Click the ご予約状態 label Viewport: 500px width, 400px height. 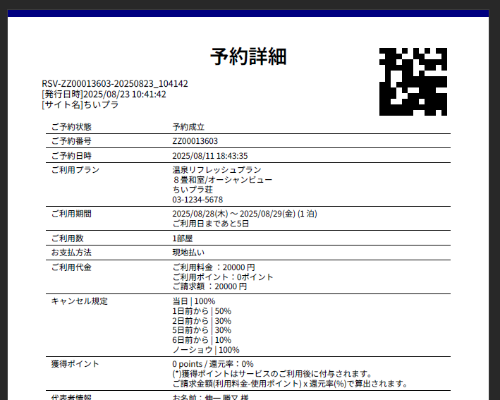(71, 127)
